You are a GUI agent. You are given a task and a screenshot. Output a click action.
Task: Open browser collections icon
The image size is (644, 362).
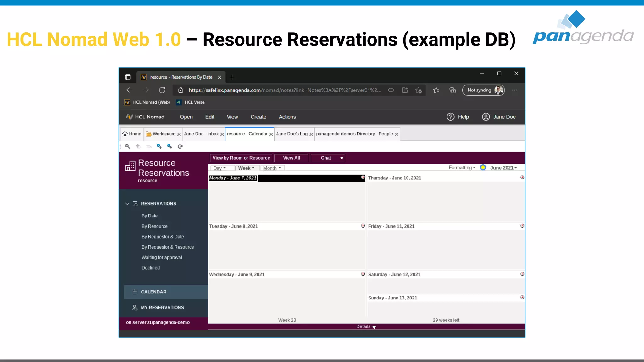coord(452,90)
